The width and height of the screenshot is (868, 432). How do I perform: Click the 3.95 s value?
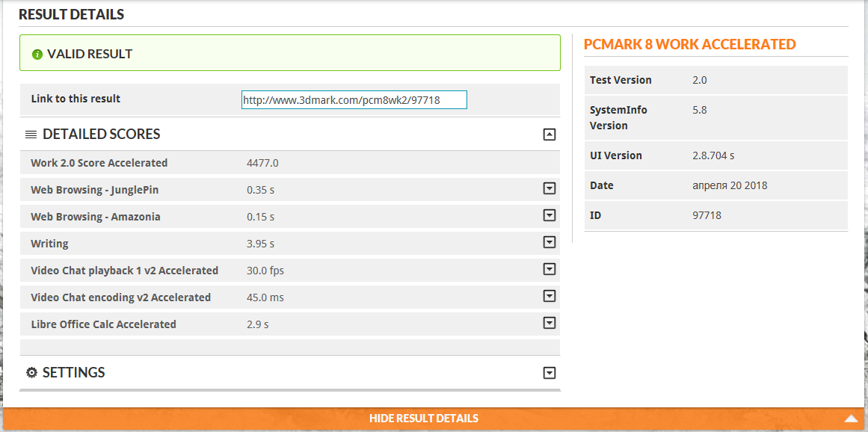(x=261, y=244)
